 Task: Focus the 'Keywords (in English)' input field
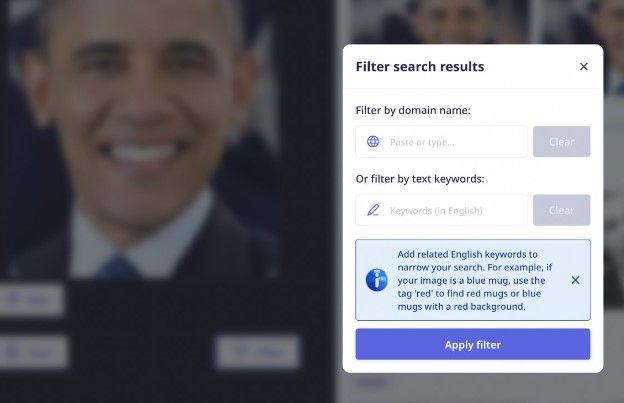(442, 210)
